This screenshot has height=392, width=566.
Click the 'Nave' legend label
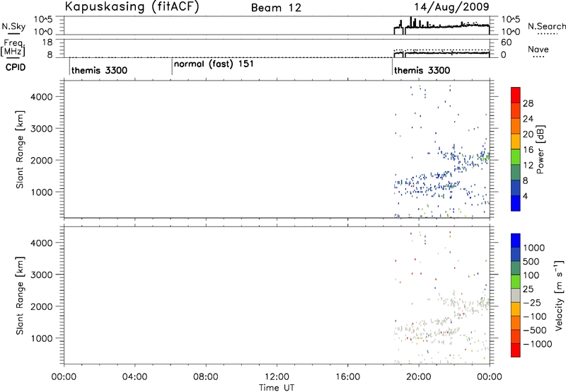538,49
